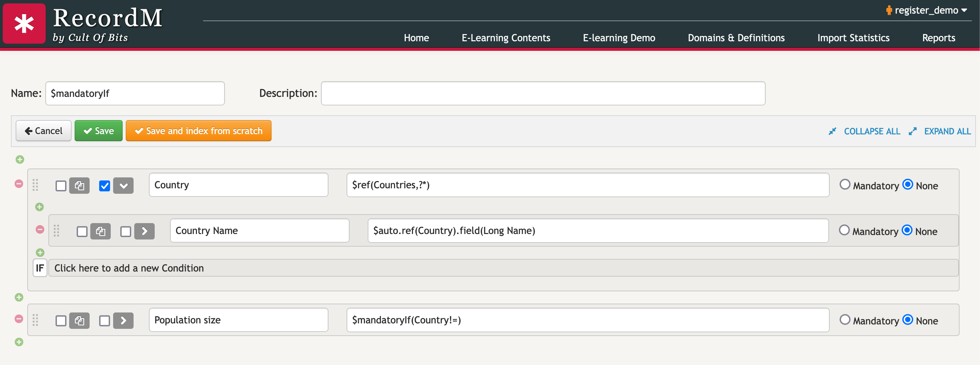This screenshot has width=980, height=365.
Task: Grab the drag handle of the Country Name row
Action: pyautogui.click(x=56, y=231)
